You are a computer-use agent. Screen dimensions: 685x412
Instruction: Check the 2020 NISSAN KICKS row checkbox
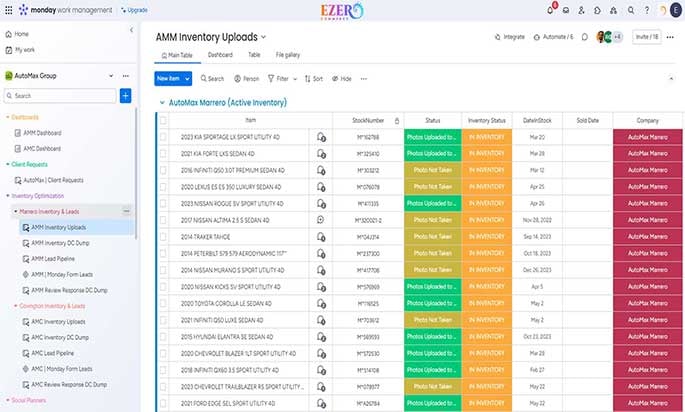pos(163,287)
